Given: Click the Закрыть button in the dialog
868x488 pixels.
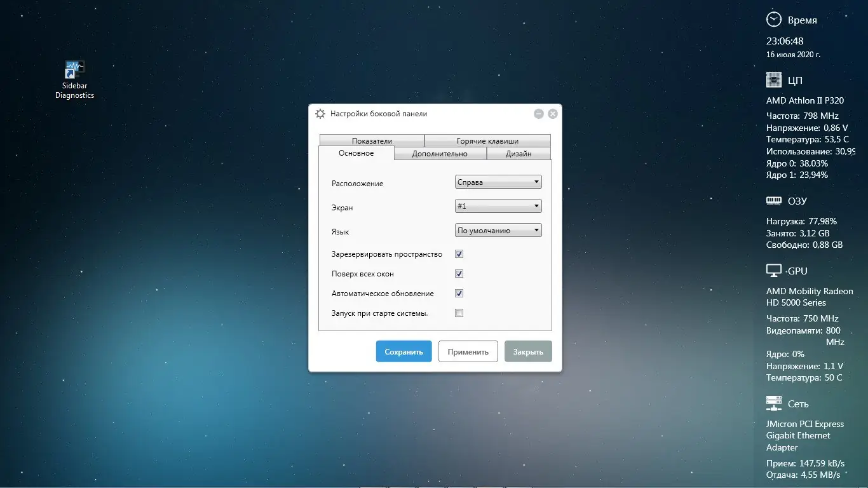Looking at the screenshot, I should click(528, 351).
